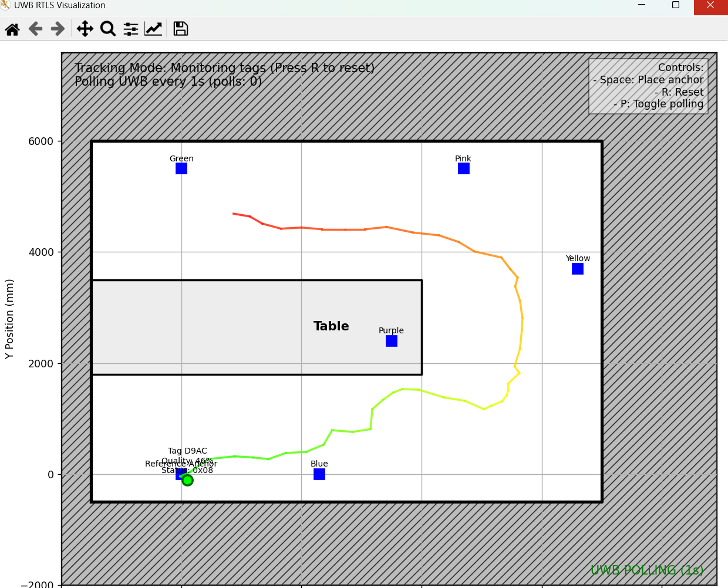The image size is (728, 588).
Task: Click the Pink anchor square
Action: click(x=463, y=168)
